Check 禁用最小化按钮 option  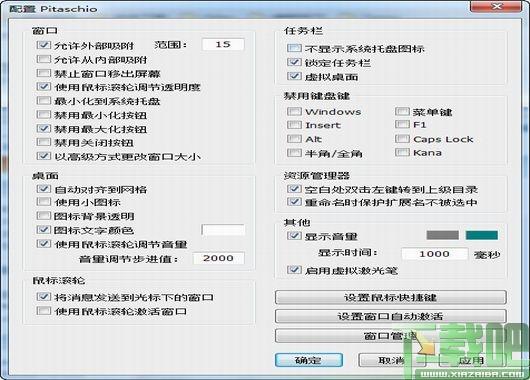coord(44,115)
